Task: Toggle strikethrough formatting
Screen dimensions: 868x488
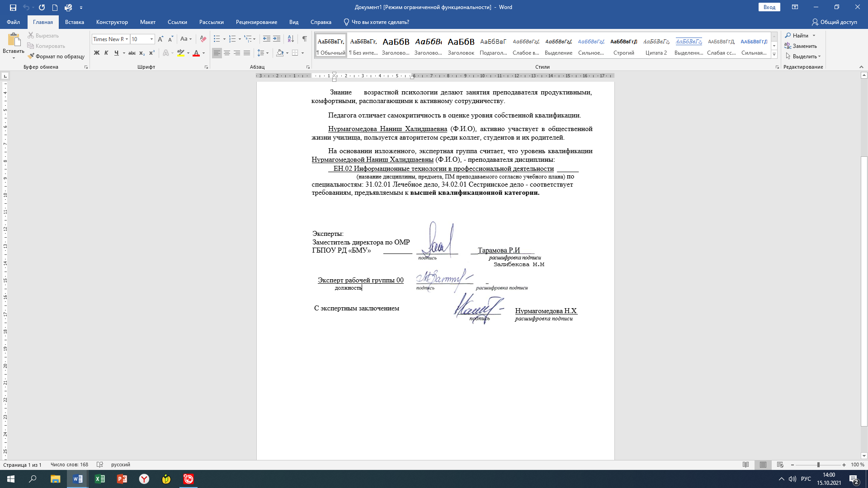Action: 132,53
